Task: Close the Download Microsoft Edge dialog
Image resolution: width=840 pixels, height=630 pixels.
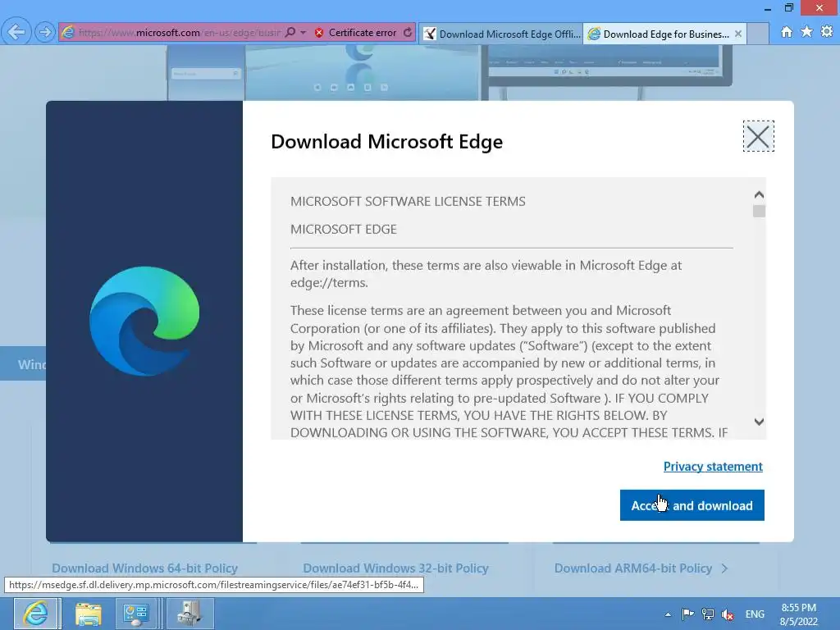Action: coord(758,137)
